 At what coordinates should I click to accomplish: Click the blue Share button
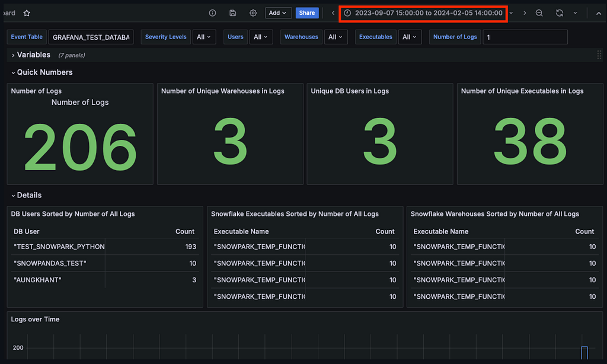click(x=307, y=13)
